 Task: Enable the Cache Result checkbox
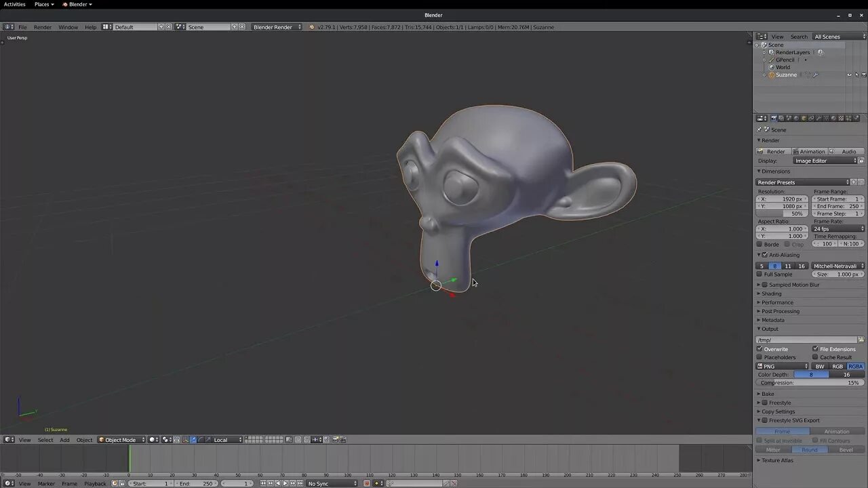click(x=815, y=357)
